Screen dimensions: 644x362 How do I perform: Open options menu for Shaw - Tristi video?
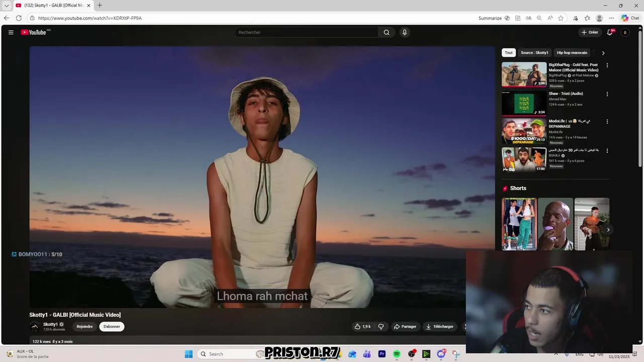click(x=607, y=94)
